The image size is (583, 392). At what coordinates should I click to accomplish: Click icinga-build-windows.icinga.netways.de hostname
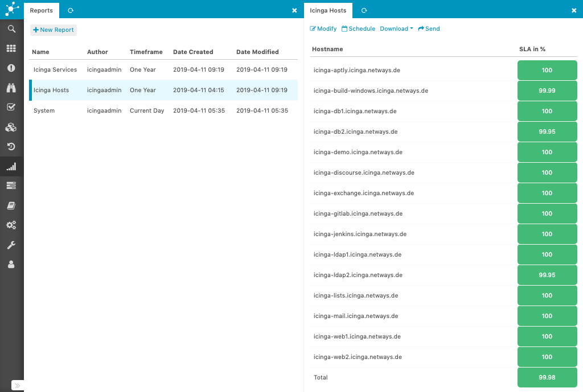click(371, 90)
